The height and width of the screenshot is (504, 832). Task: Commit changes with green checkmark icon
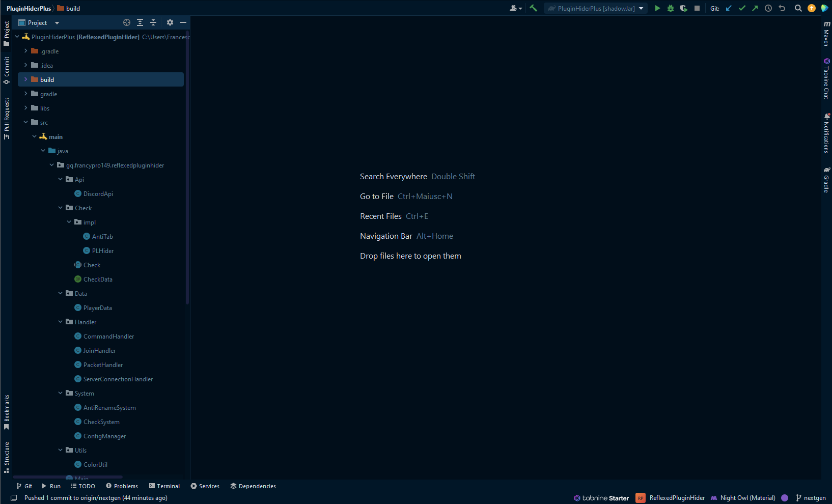click(x=742, y=8)
